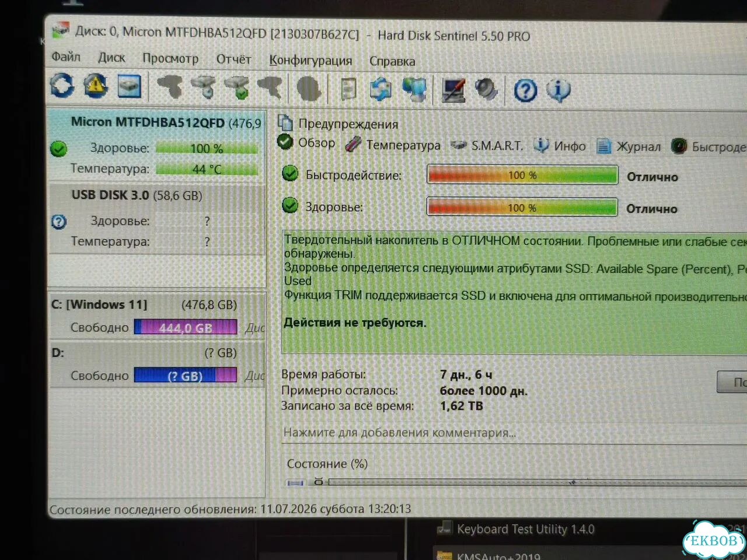Click the Быстродействие 100 % gradient bar
Image resolution: width=747 pixels, height=560 pixels.
click(522, 175)
